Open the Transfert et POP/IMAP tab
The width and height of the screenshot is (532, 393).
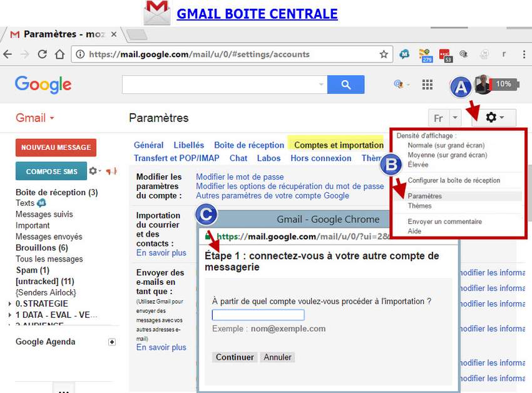176,158
